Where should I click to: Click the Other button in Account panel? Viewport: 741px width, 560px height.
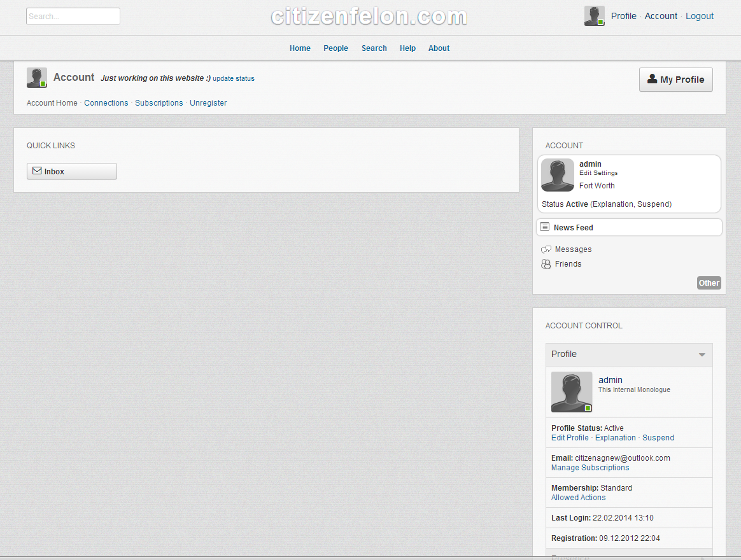pos(709,283)
